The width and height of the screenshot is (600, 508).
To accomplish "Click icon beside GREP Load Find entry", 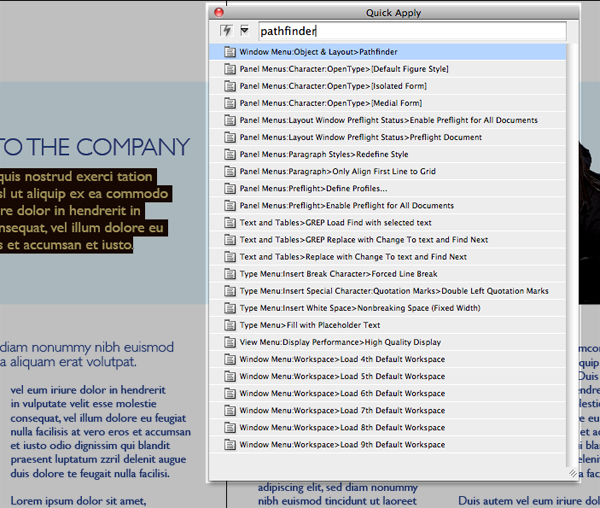I will [229, 222].
